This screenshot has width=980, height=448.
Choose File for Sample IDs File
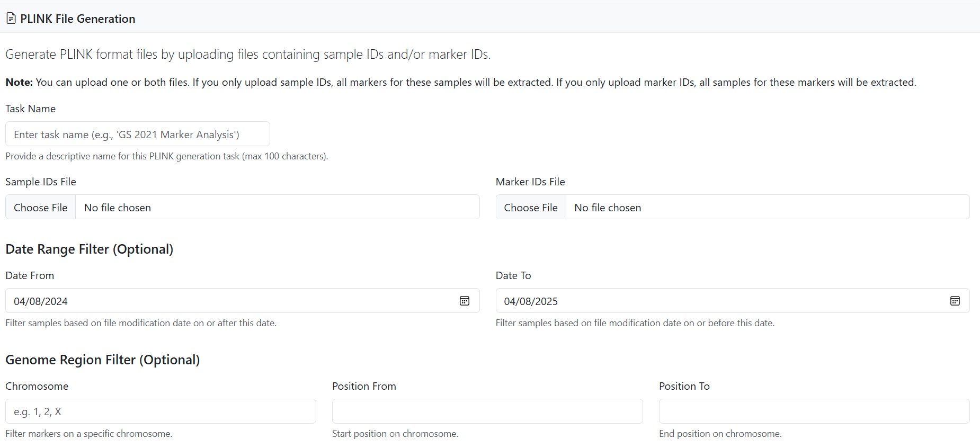coord(41,207)
